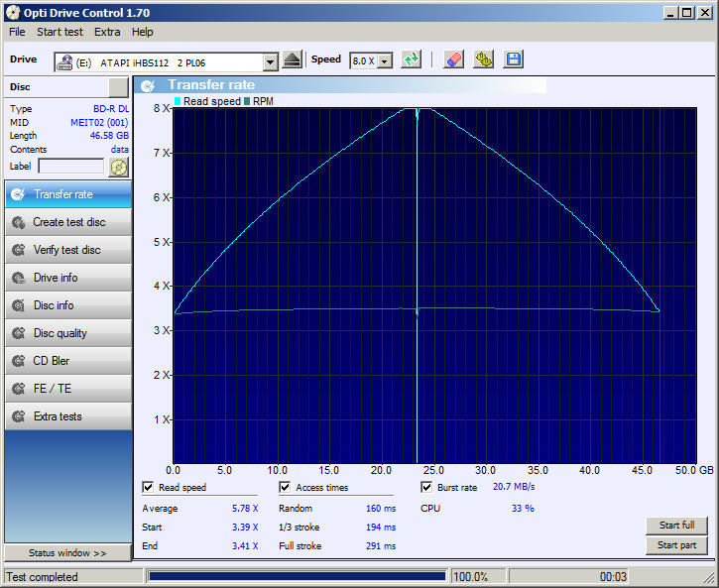This screenshot has width=719, height=588.
Task: Click the burst rate 20.7 MB/s value
Action: (x=514, y=487)
